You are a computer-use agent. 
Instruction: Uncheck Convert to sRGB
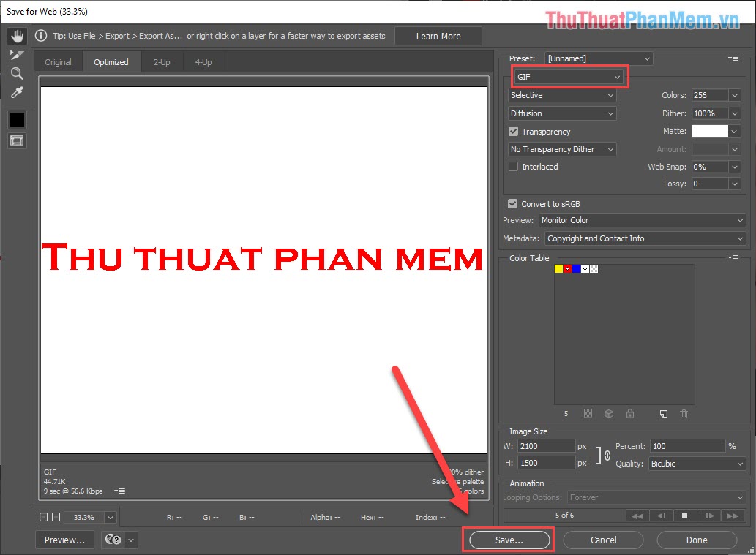[x=512, y=203]
